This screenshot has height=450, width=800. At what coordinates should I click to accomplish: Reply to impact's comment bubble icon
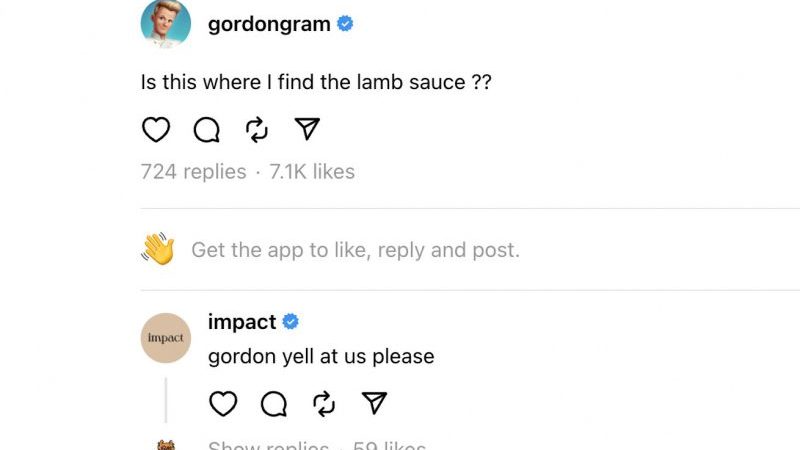click(274, 404)
